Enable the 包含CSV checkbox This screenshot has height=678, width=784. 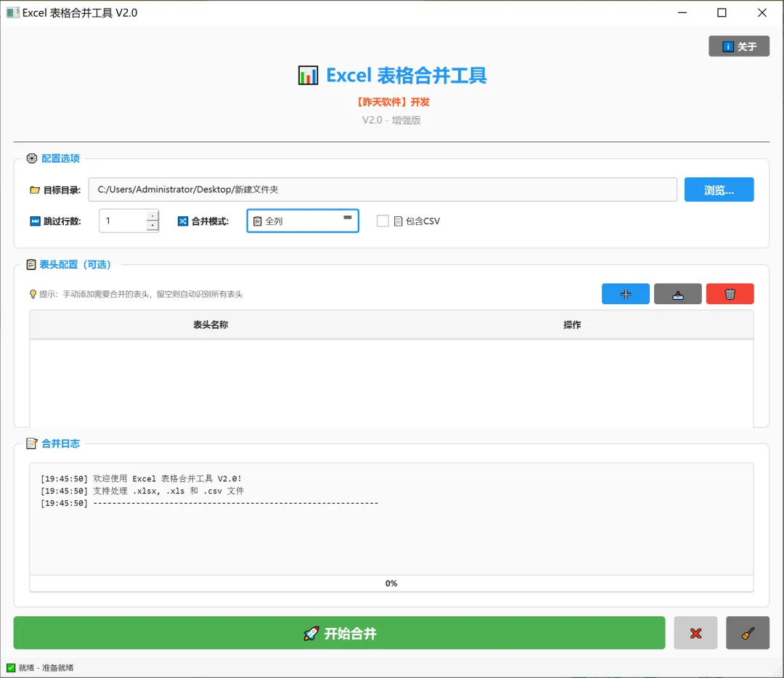pyautogui.click(x=383, y=221)
